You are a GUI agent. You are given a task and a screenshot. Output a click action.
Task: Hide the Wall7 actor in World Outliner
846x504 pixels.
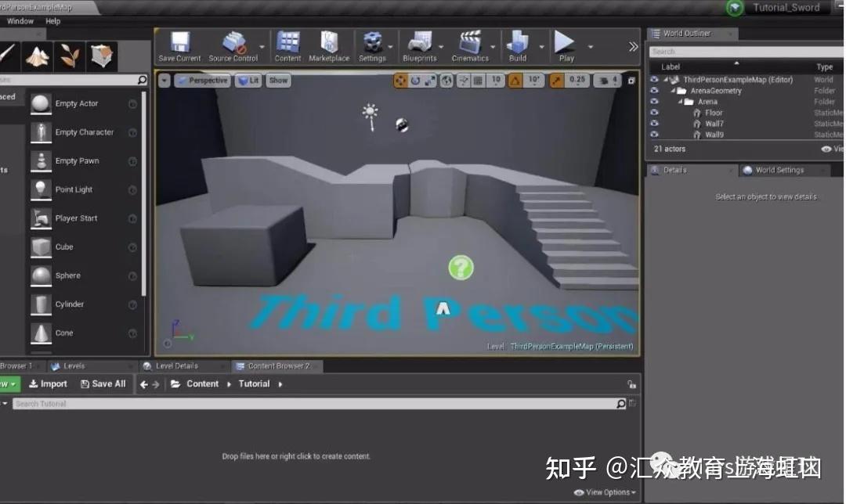coord(655,123)
